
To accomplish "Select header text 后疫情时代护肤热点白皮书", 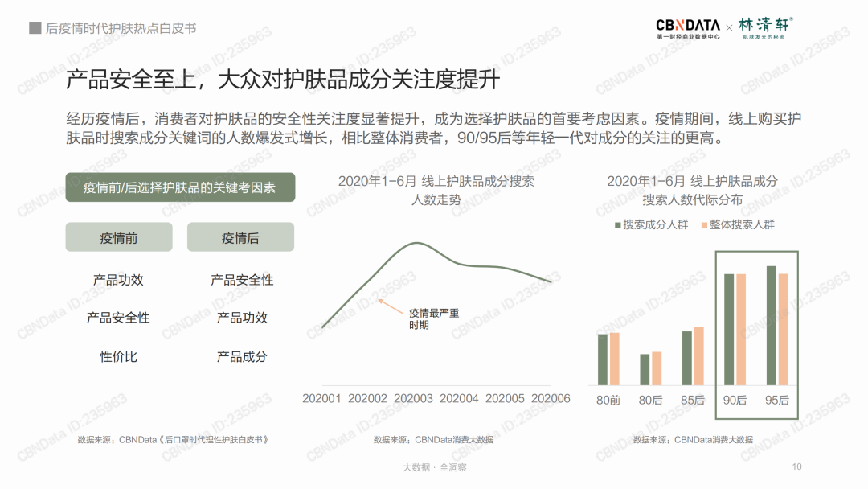I will click(x=121, y=28).
